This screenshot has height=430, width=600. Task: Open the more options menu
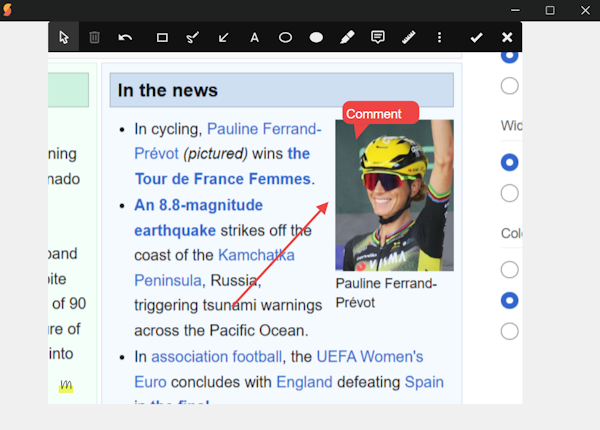[x=439, y=37]
